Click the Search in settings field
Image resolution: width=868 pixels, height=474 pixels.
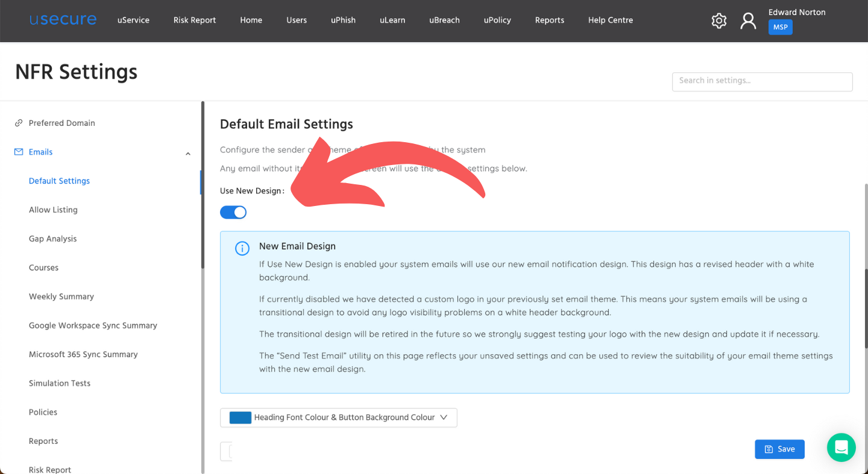tap(762, 81)
